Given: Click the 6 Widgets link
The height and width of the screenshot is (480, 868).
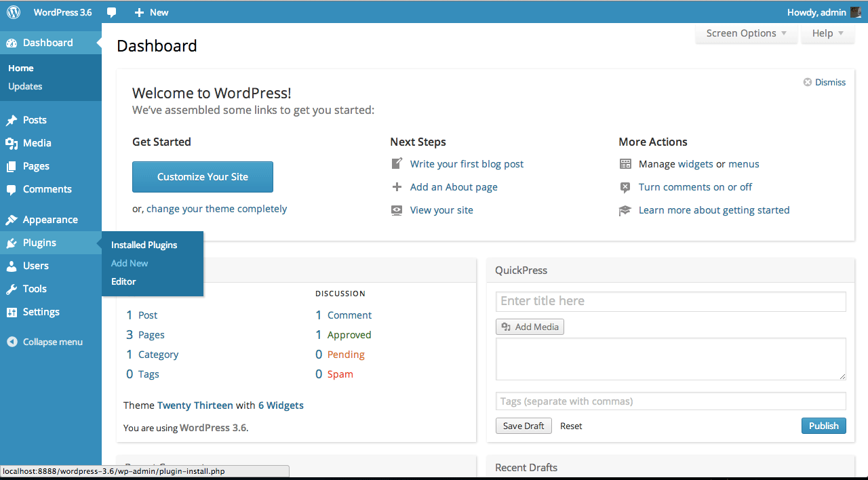Looking at the screenshot, I should coord(281,405).
